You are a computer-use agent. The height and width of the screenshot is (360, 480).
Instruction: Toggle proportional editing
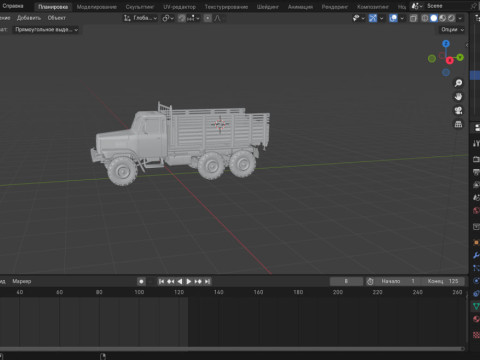207,18
